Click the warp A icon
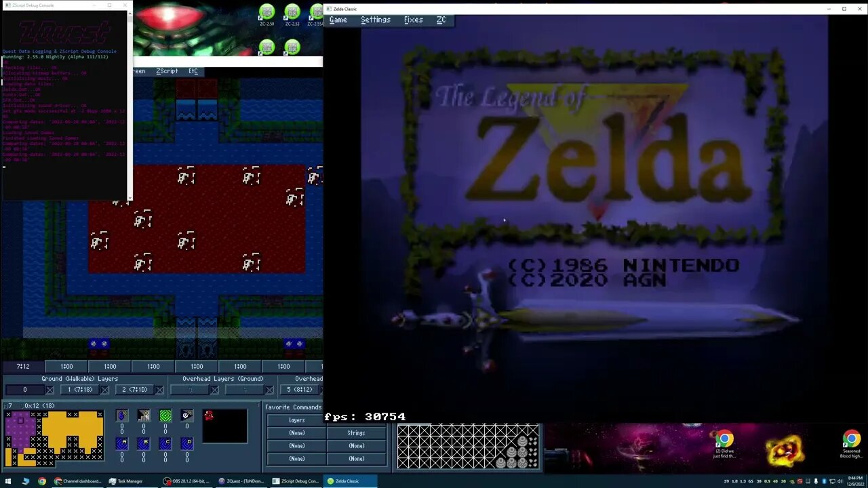Image resolution: width=868 pixels, height=488 pixels. (122, 443)
